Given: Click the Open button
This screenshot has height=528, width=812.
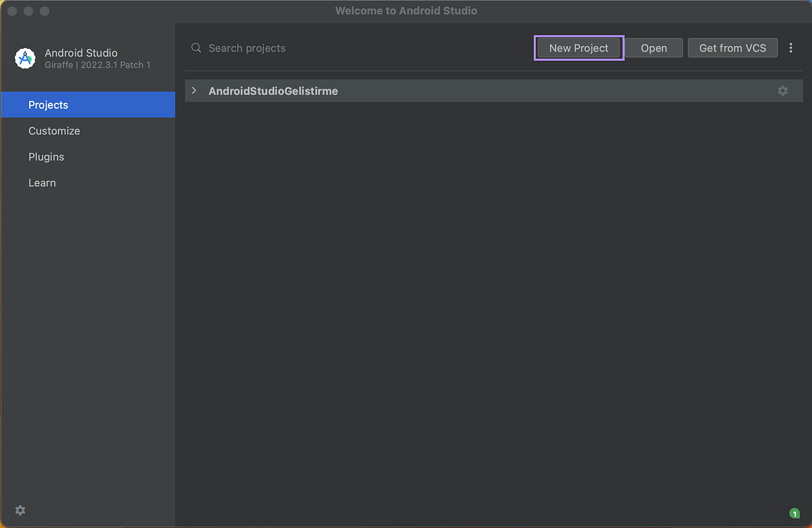Looking at the screenshot, I should tap(654, 47).
